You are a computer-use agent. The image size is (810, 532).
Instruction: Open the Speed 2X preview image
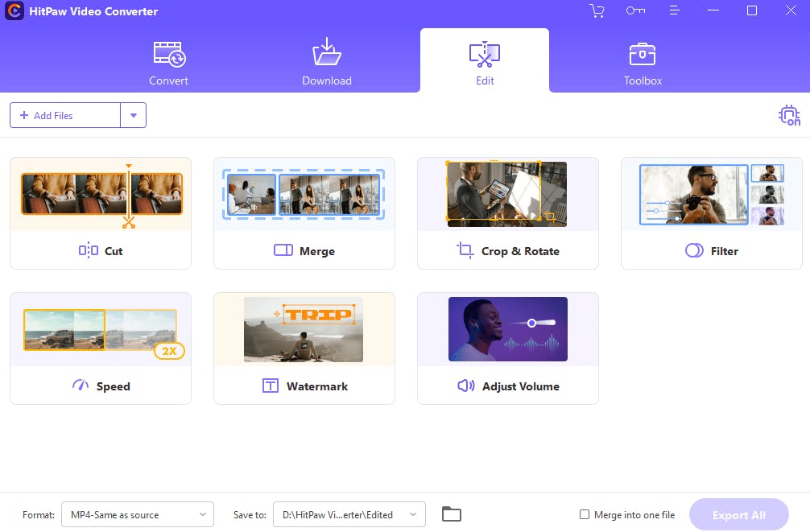103,333
